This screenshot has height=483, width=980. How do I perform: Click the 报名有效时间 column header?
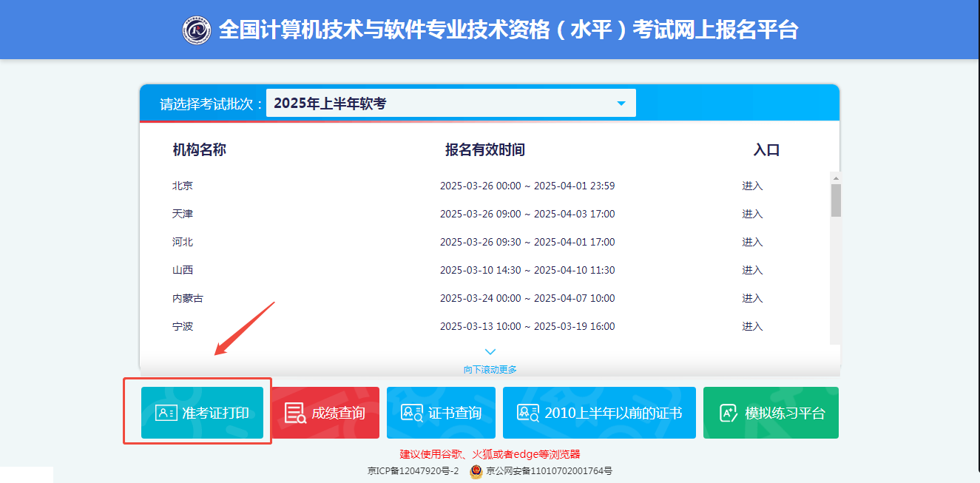(x=485, y=149)
